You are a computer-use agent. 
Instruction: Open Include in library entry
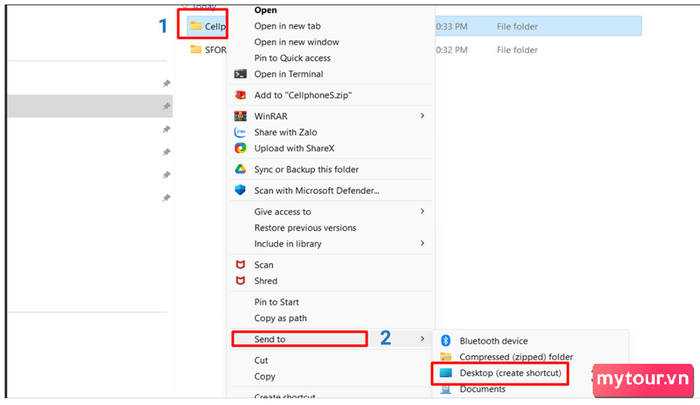coord(288,244)
